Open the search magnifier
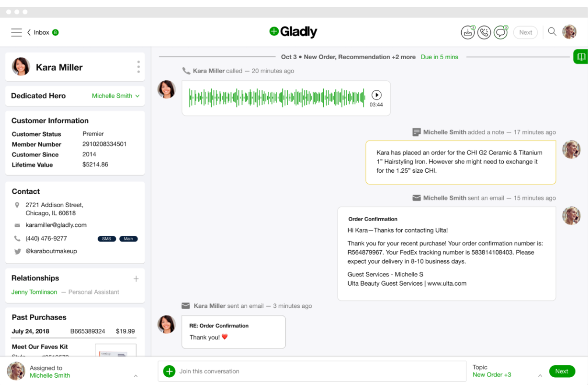 (x=552, y=32)
